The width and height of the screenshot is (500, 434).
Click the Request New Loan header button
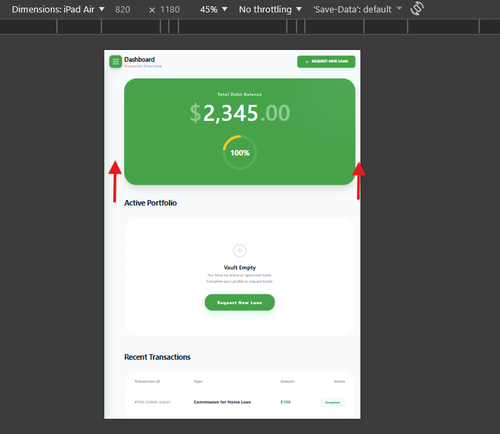coord(326,62)
